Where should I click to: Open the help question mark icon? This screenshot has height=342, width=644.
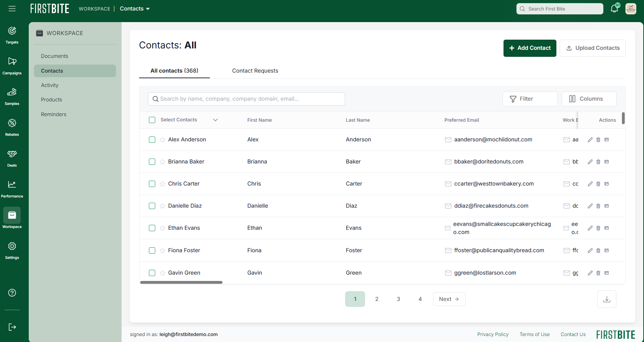pyautogui.click(x=12, y=293)
